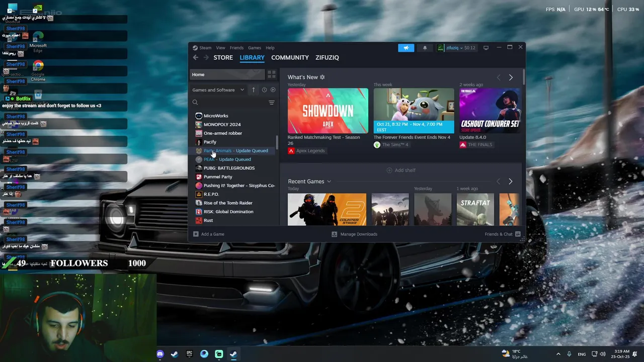
Task: Expand Recent Games shelf dropdown
Action: [329, 182]
